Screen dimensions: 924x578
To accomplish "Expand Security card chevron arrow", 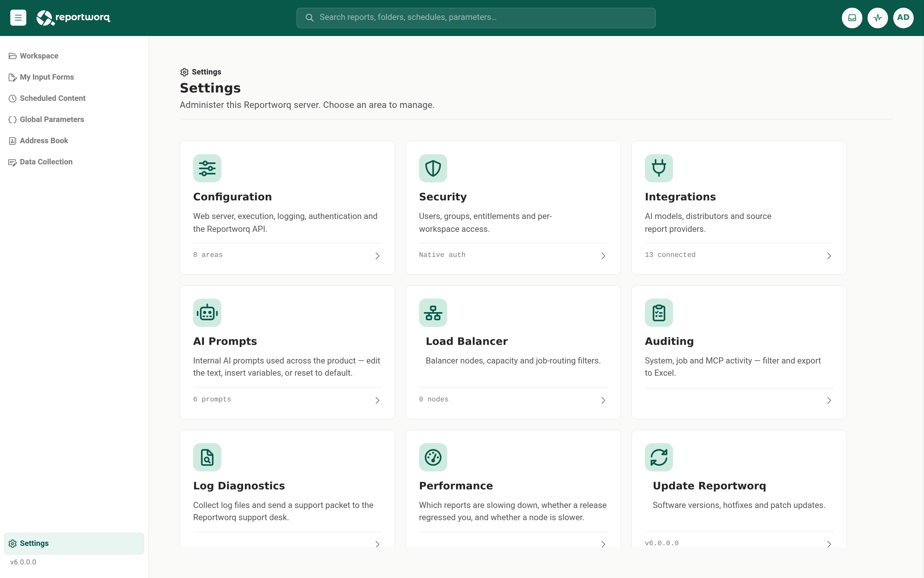I will (603, 256).
